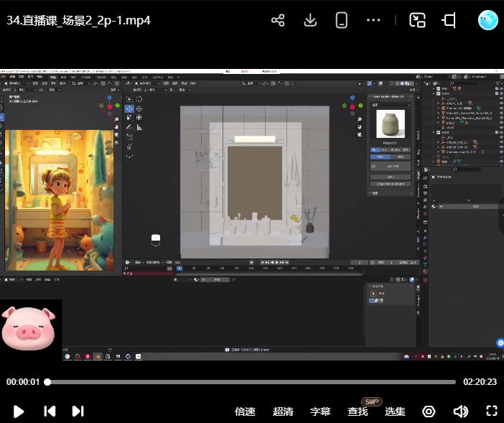This screenshot has height=423, width=504.
Task: Mute the video with the speaker icon
Action: pos(460,412)
